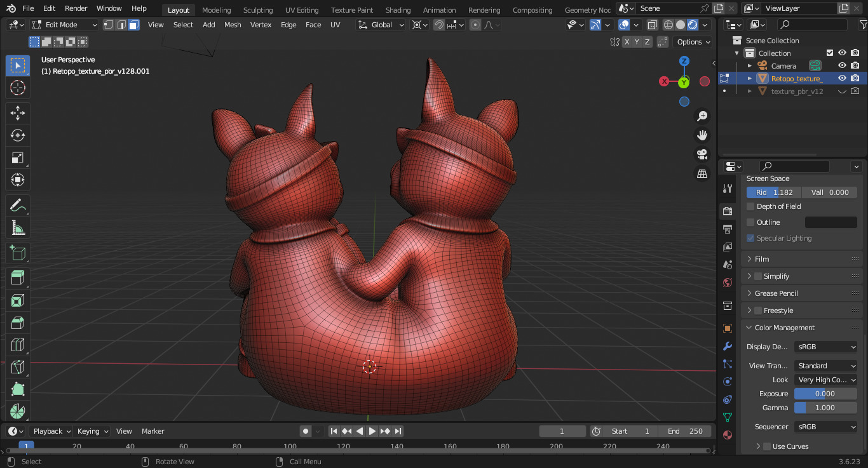Select the Poly Build tool
The image size is (868, 468).
pos(18,389)
